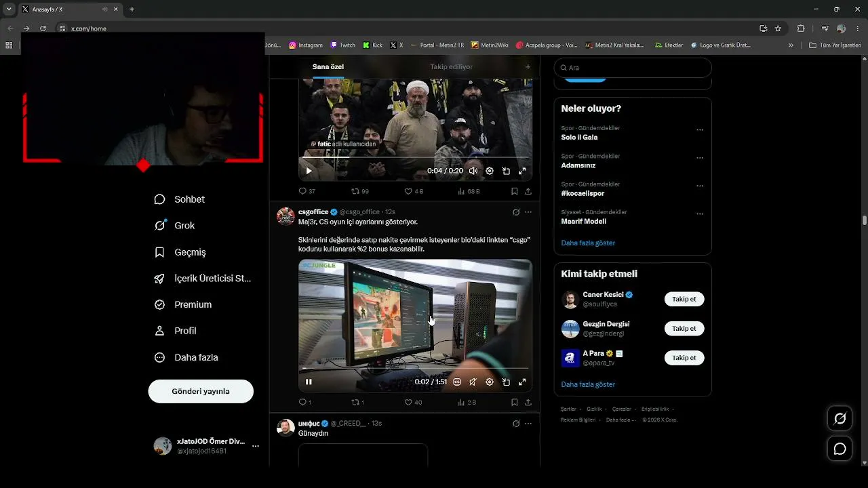Screen dimensions: 868x488
Task: Play the first video at 0:04
Action: pos(309,171)
